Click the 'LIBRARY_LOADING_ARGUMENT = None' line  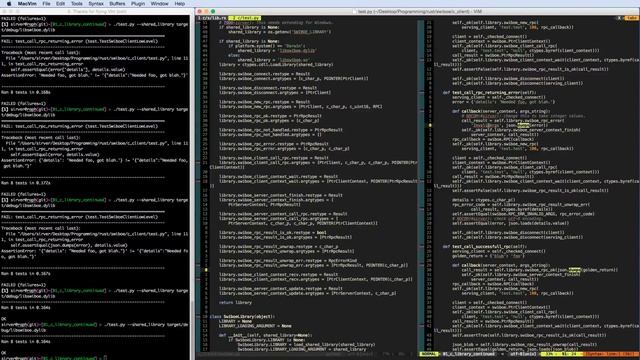[x=255, y=326]
